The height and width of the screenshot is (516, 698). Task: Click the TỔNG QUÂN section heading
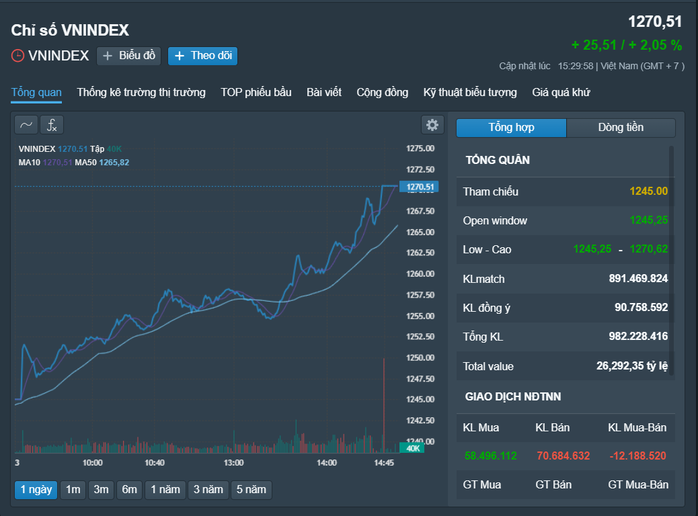pos(498,160)
